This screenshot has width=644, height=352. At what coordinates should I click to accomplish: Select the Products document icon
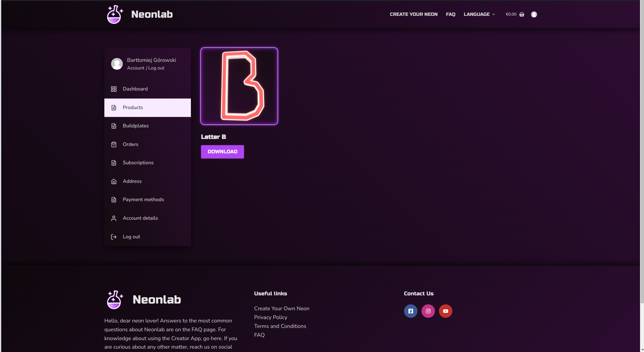point(114,107)
